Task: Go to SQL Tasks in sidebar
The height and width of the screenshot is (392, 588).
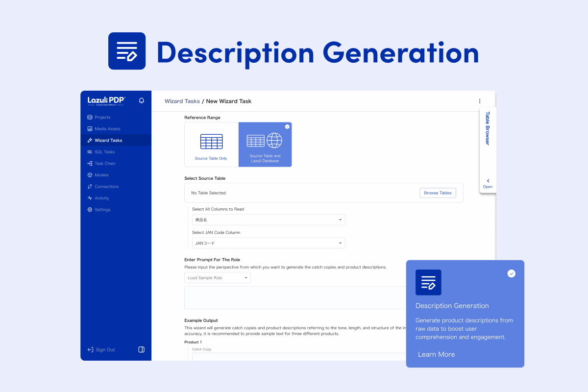Action: 104,152
